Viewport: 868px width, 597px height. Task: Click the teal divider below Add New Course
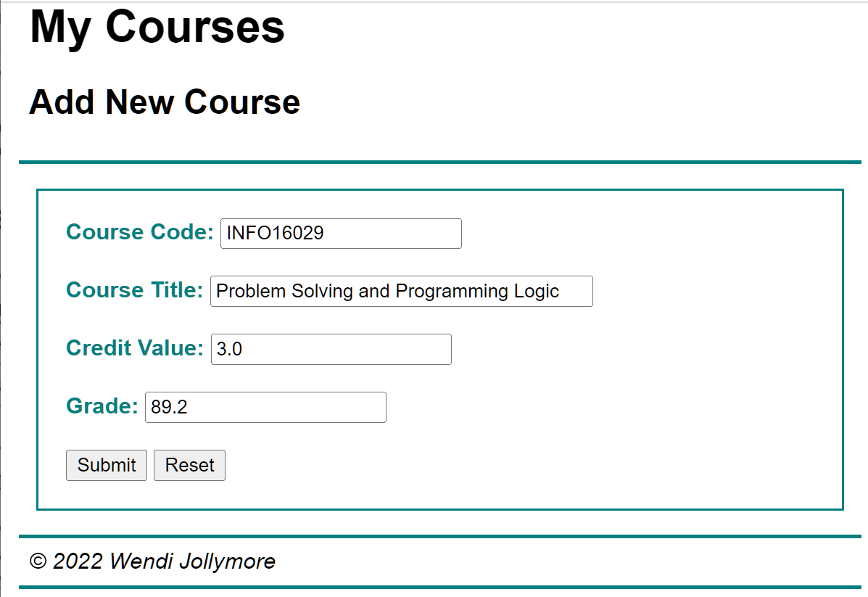tap(435, 157)
